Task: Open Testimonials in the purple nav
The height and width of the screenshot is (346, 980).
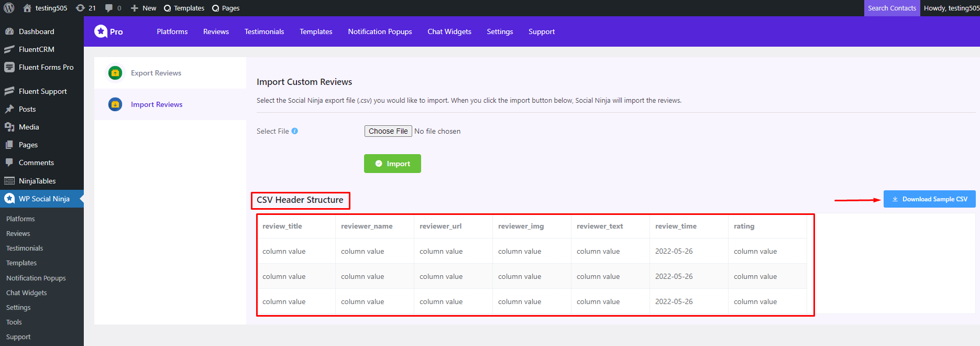Action: pos(264,31)
